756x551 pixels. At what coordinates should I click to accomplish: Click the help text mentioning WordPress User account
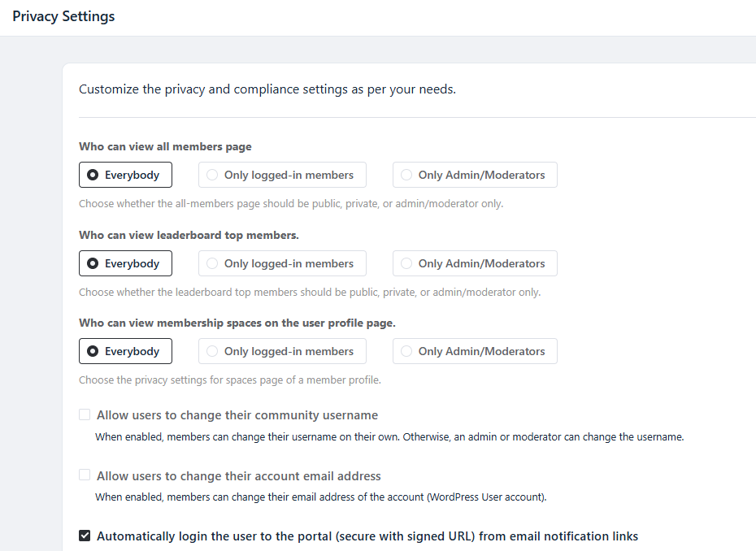pos(320,497)
